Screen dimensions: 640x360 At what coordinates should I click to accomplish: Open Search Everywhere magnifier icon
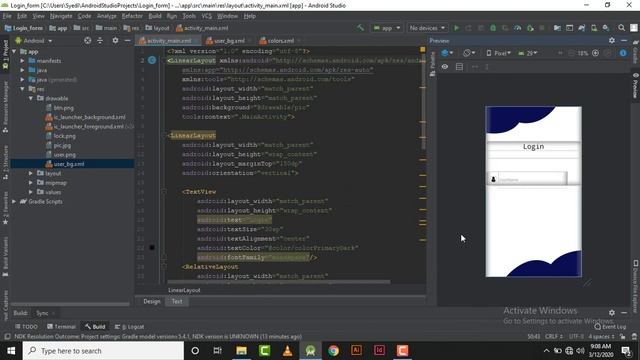tap(621, 28)
